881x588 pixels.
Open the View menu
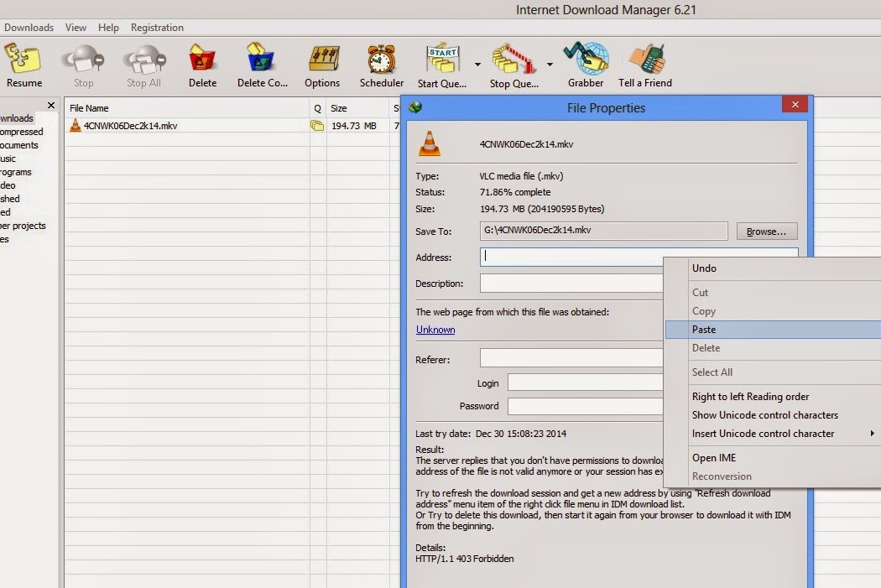click(x=76, y=28)
